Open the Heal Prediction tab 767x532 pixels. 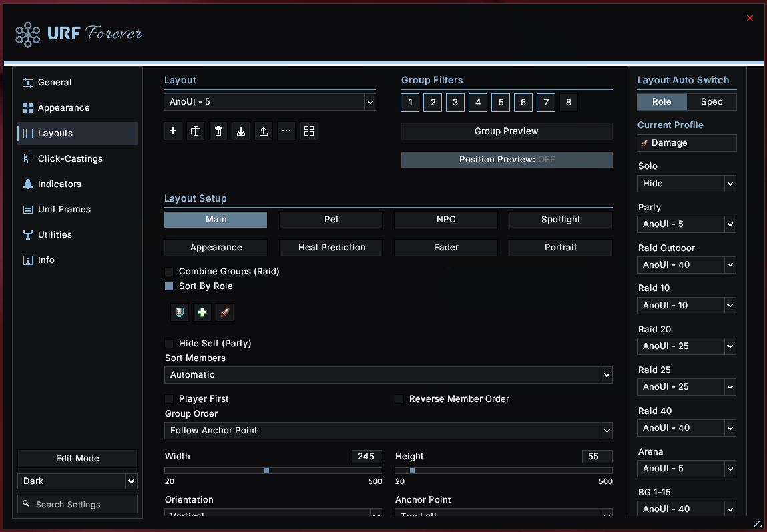(x=331, y=248)
